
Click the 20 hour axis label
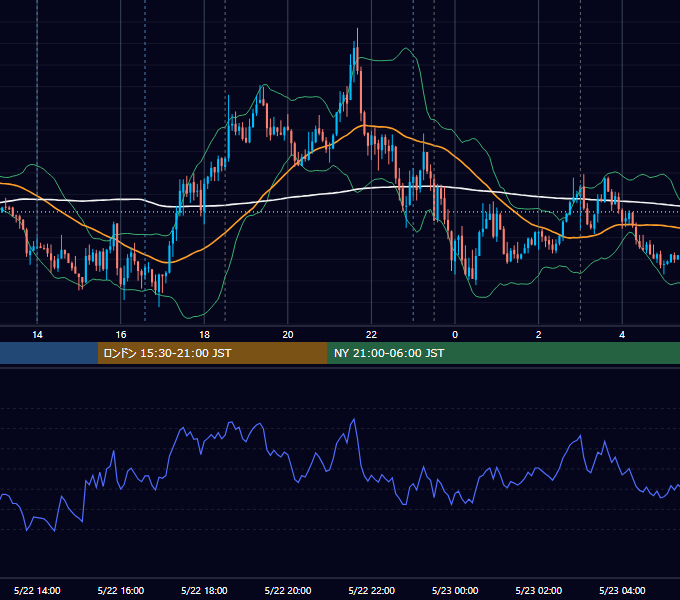pyautogui.click(x=288, y=335)
